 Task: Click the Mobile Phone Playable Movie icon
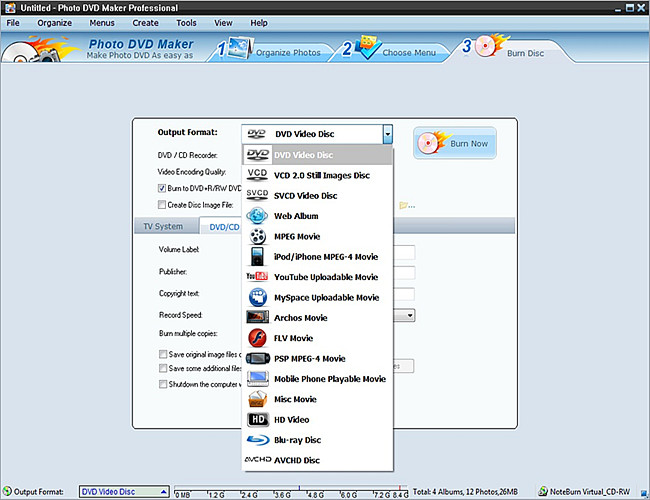click(257, 378)
